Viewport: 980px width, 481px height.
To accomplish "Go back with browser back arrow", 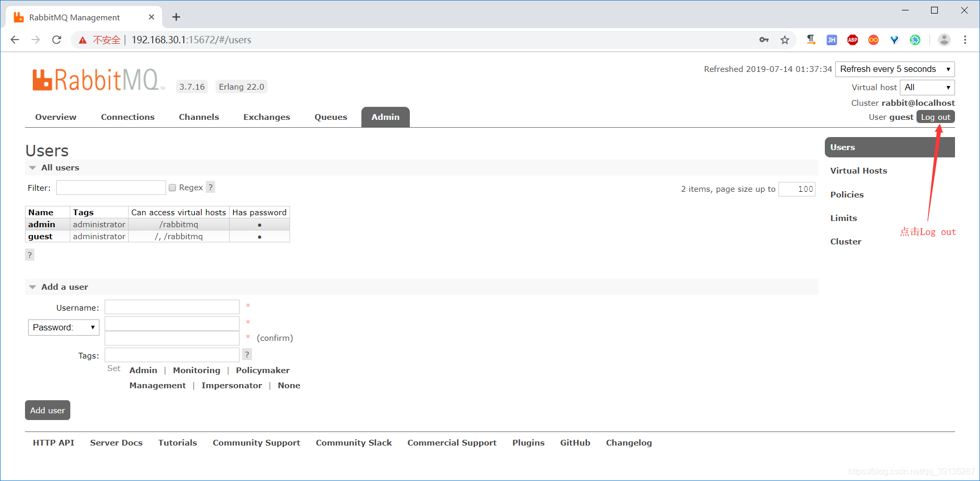I will click(15, 40).
